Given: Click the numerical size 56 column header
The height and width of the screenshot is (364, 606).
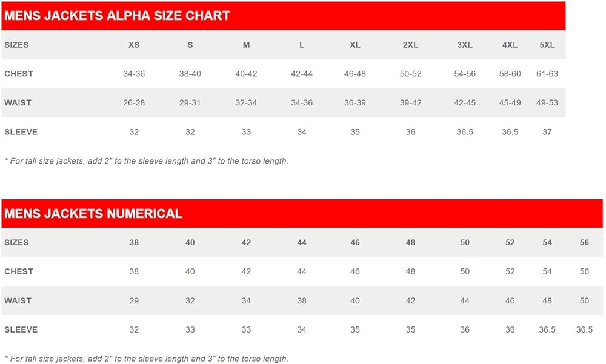Looking at the screenshot, I should pyautogui.click(x=584, y=242).
